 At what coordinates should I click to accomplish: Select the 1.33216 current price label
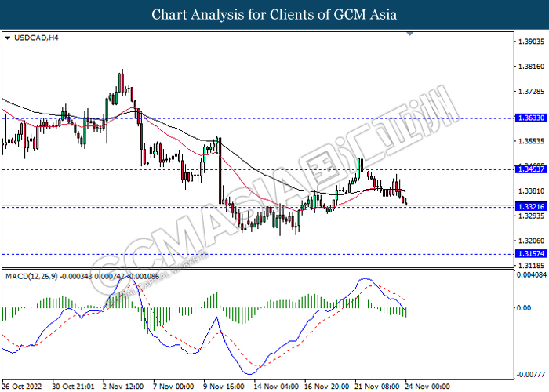pyautogui.click(x=531, y=207)
